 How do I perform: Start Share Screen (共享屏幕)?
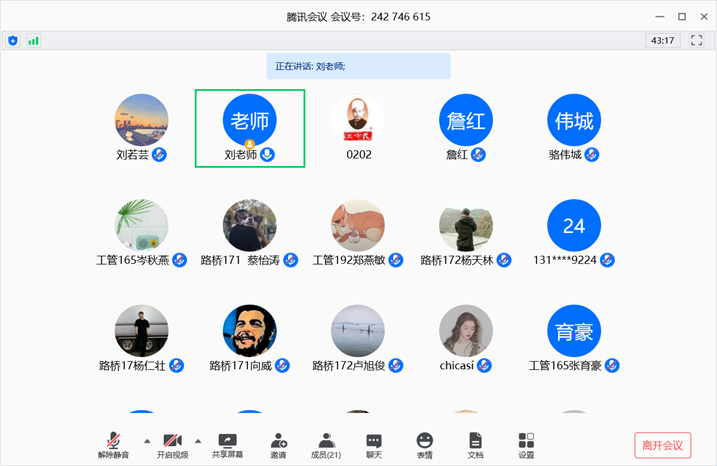[x=228, y=445]
